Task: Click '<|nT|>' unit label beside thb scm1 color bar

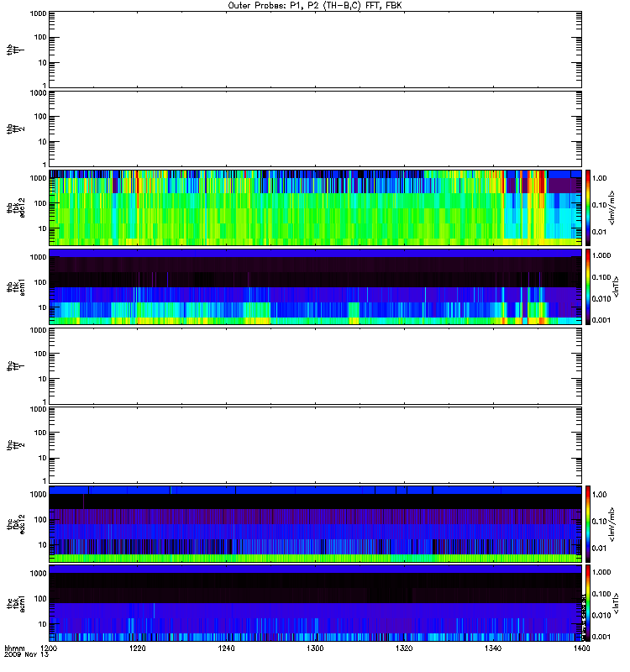Action: (617, 286)
